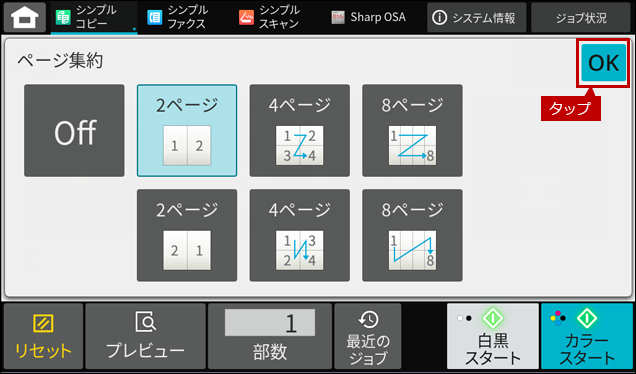Screen dimensions: 636x374
Task: Open ジョブ状況 screen
Action: pos(581,17)
